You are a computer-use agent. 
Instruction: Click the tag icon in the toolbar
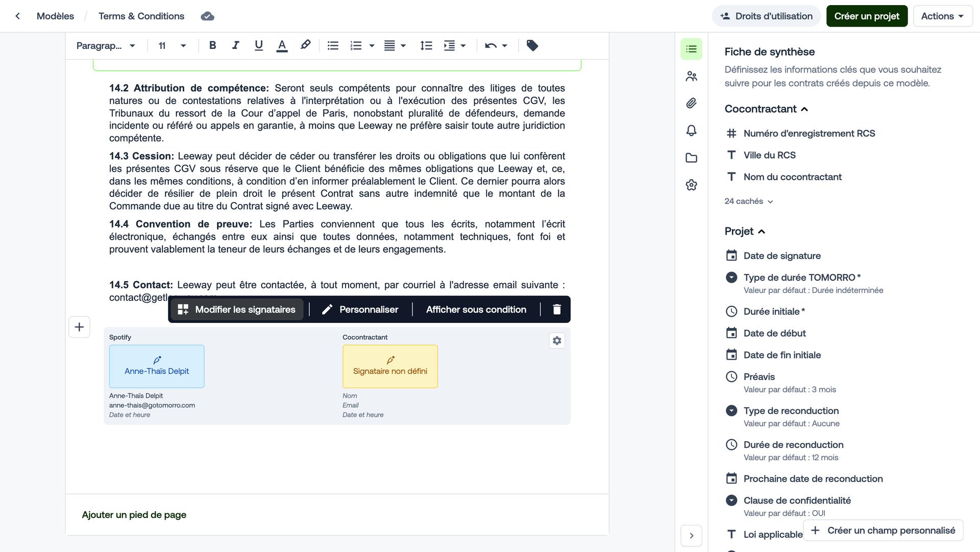tap(532, 46)
